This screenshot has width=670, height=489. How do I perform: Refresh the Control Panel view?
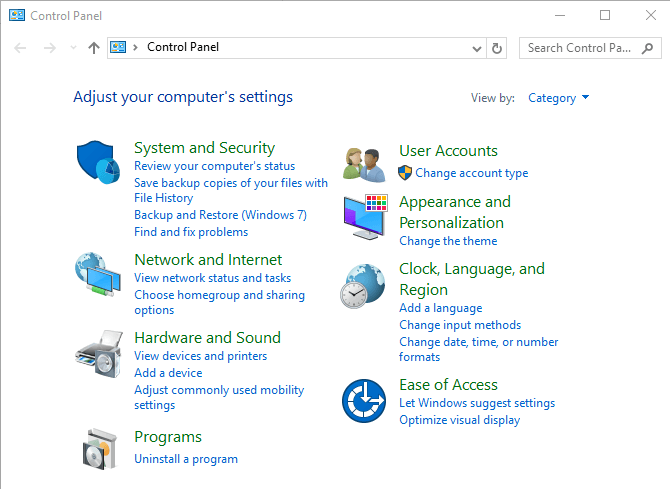497,48
